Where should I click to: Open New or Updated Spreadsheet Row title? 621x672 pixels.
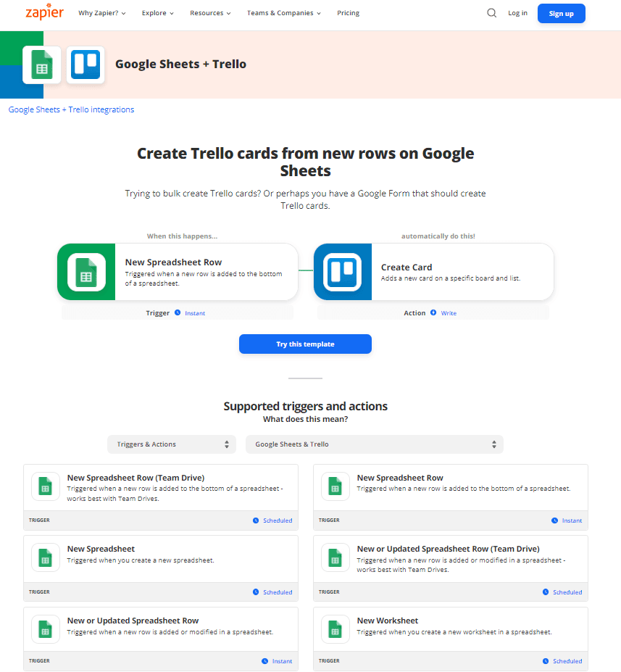click(x=133, y=620)
